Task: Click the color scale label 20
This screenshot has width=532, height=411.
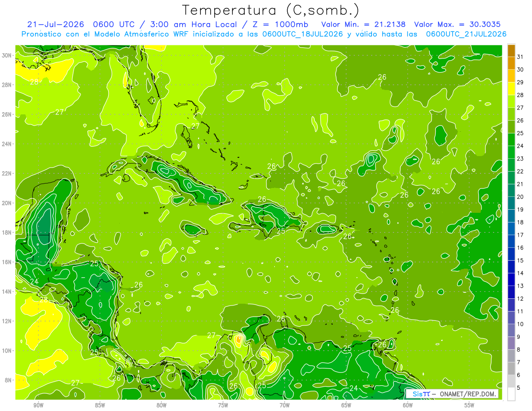Action: coord(520,196)
